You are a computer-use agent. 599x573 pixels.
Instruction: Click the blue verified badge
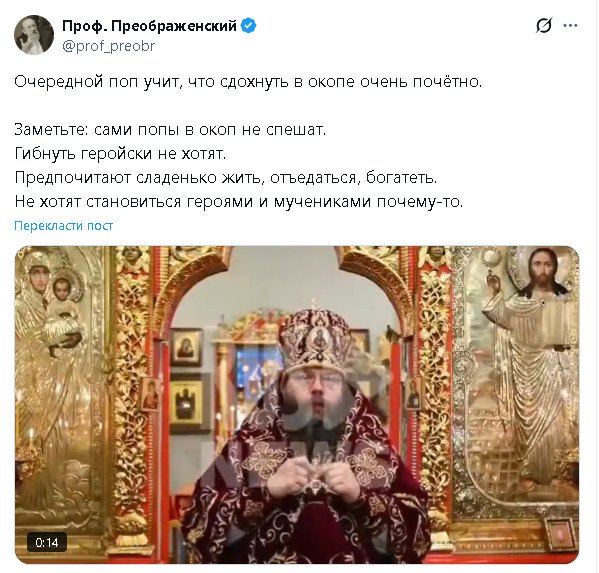248,26
